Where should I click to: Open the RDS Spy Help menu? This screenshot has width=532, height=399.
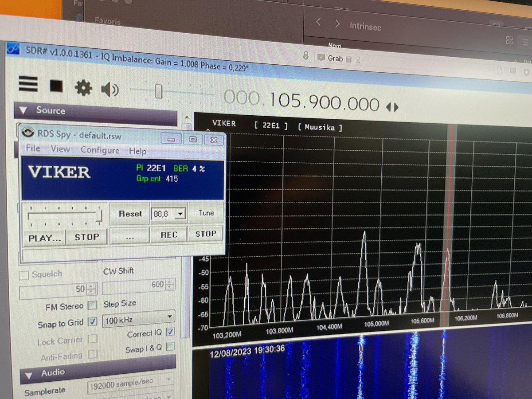(x=137, y=152)
